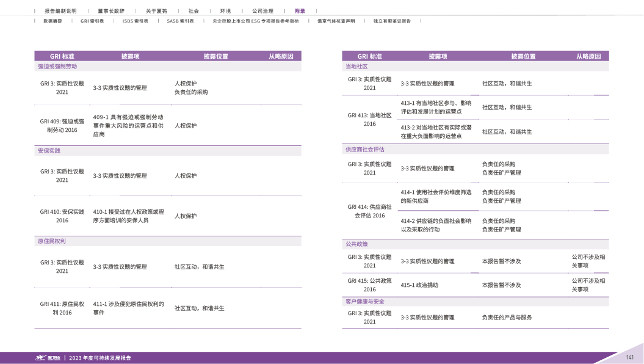Go to the 独立有限鉴证报告 link
This screenshot has height=364, width=644.
(x=392, y=21)
